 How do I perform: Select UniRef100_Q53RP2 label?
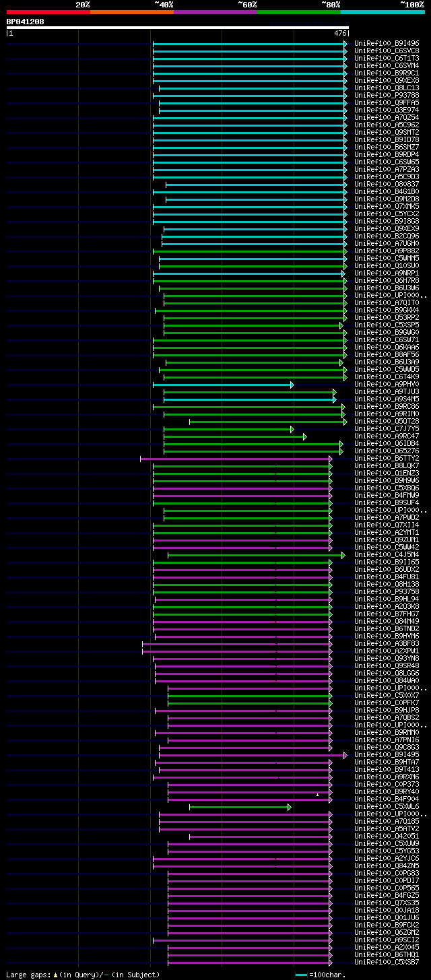387,317
